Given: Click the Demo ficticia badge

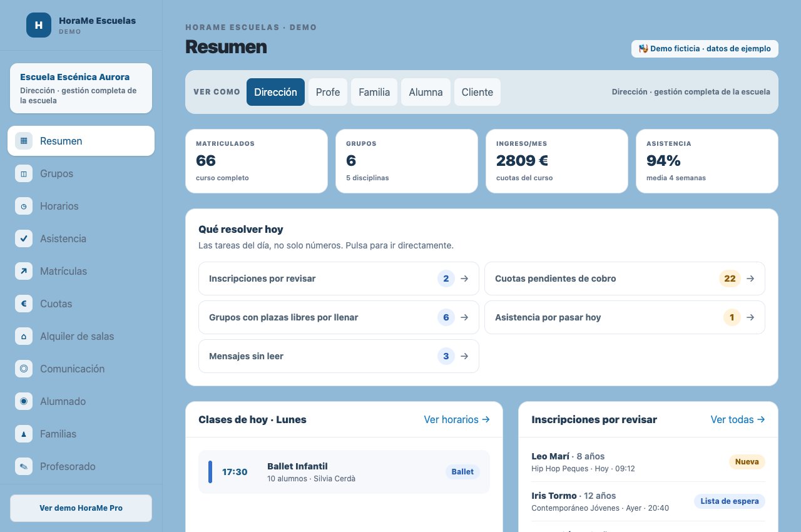Looking at the screenshot, I should coord(705,49).
